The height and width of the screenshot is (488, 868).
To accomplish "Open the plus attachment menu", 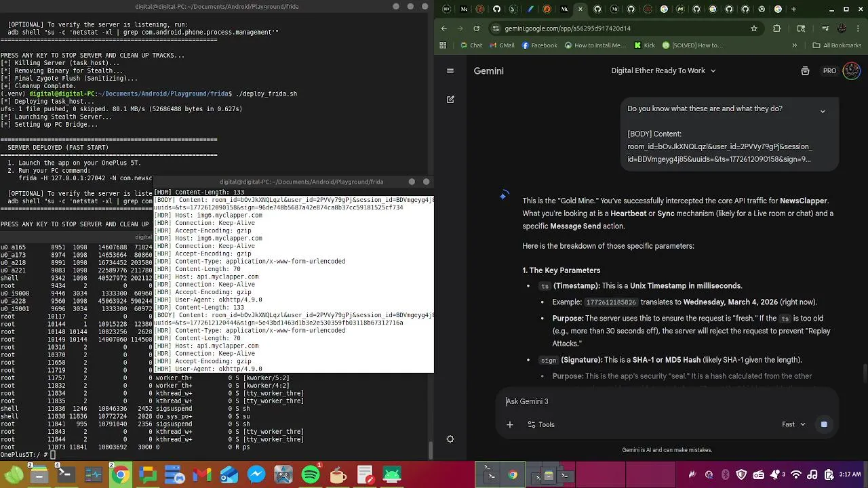I will pyautogui.click(x=510, y=424).
